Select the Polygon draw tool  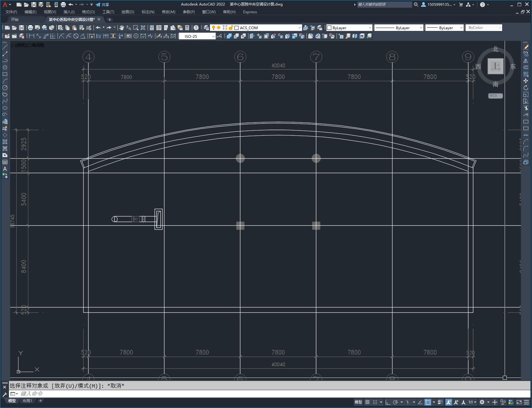tap(5, 67)
